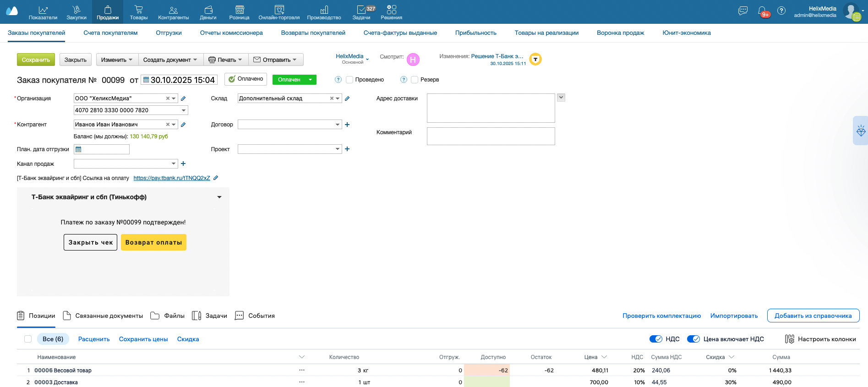Open the Склад warehouse dropdown
This screenshot has width=868, height=387.
338,98
